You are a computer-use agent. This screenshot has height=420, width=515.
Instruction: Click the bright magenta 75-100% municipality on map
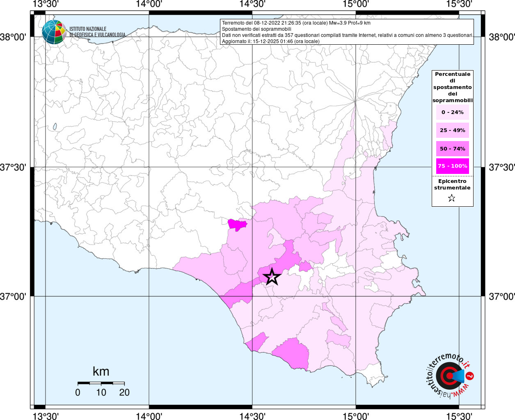pos(237,224)
